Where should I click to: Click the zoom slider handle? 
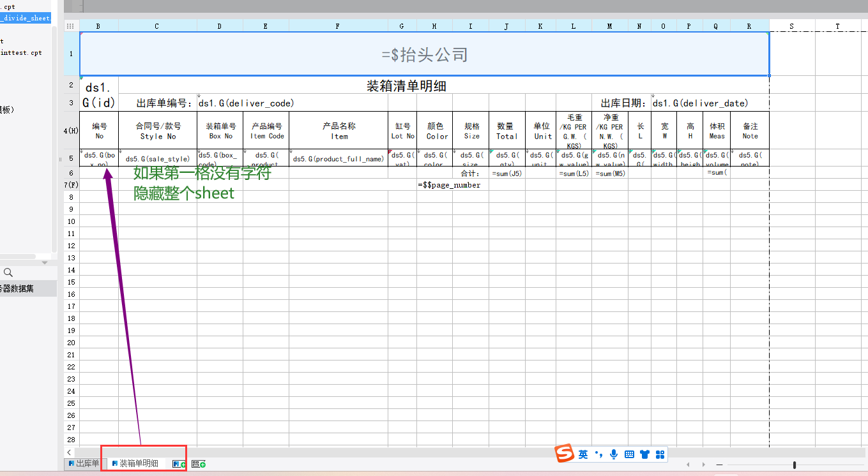click(x=794, y=465)
